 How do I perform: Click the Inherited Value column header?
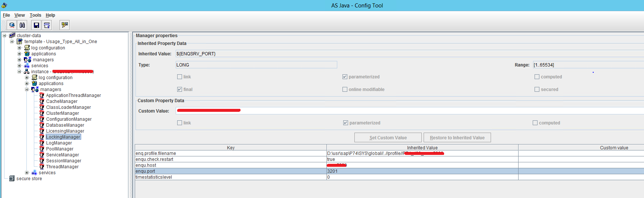point(423,147)
